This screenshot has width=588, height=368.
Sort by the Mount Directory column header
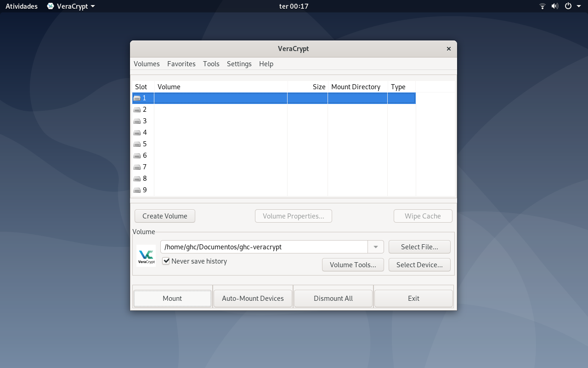tap(357, 87)
